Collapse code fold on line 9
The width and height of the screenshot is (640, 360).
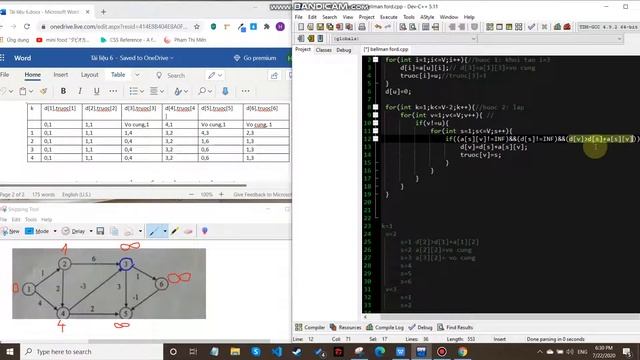tap(375, 115)
